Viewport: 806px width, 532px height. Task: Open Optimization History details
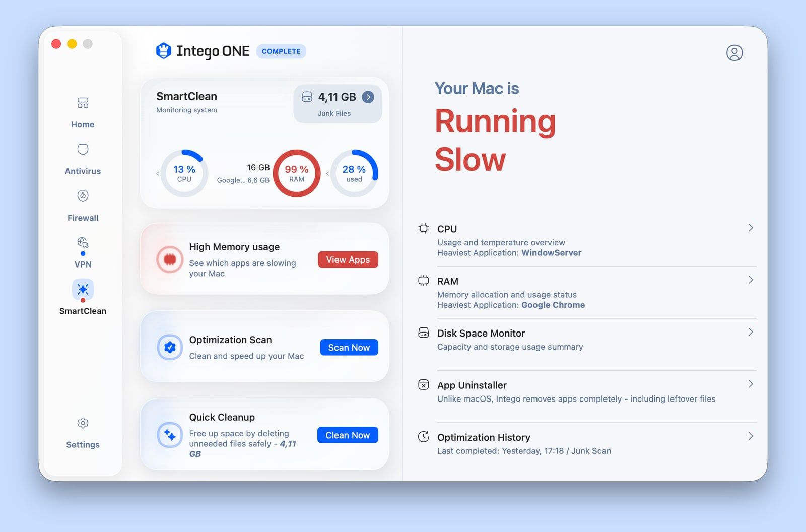click(594, 443)
